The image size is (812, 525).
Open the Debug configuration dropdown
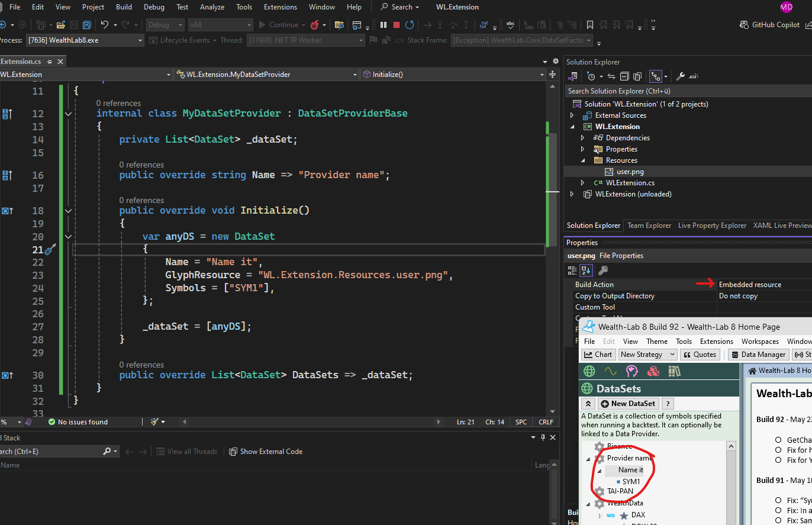tap(165, 25)
